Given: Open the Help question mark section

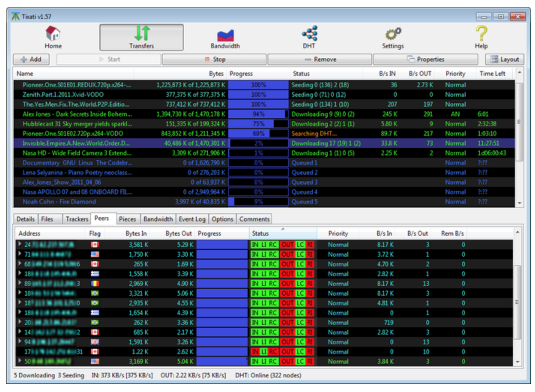Looking at the screenshot, I should tap(481, 37).
